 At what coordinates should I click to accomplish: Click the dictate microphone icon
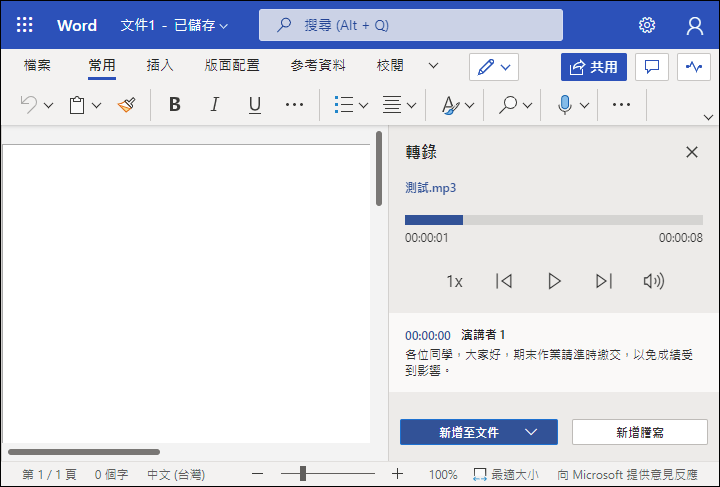[x=565, y=105]
